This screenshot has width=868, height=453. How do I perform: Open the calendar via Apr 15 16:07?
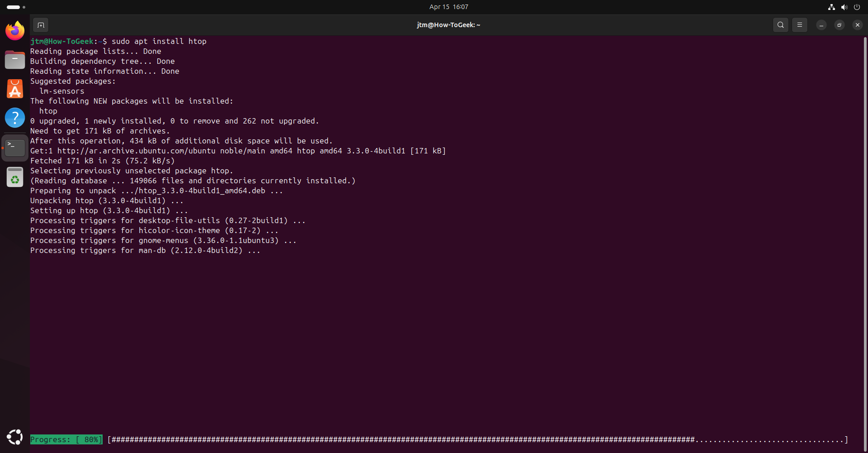448,7
